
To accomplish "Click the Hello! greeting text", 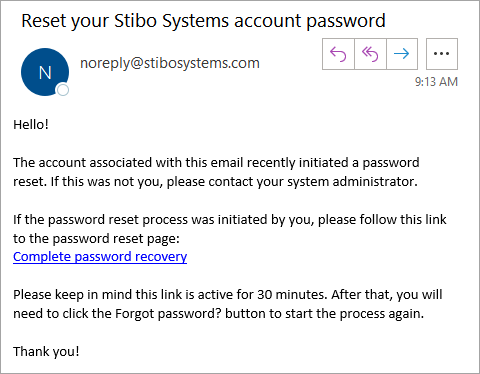I will coord(31,125).
